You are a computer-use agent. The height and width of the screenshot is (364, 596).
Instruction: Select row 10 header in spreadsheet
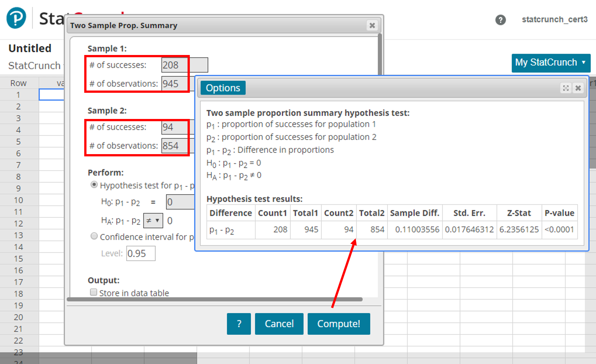point(18,200)
